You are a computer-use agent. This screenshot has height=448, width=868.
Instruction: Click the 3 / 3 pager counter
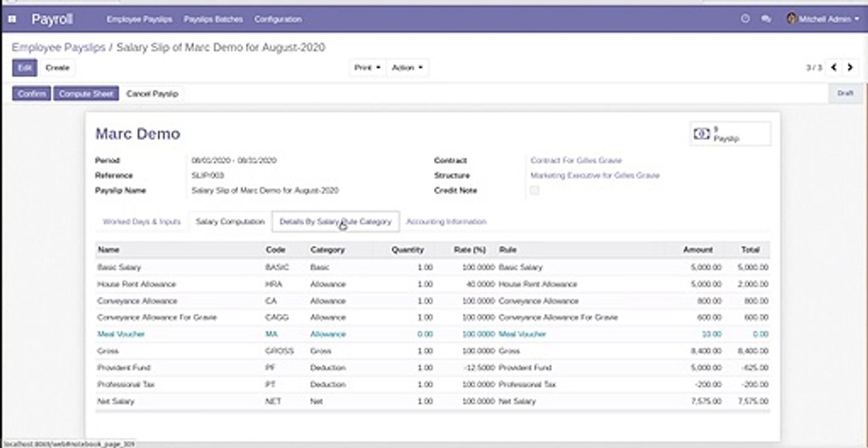(814, 68)
